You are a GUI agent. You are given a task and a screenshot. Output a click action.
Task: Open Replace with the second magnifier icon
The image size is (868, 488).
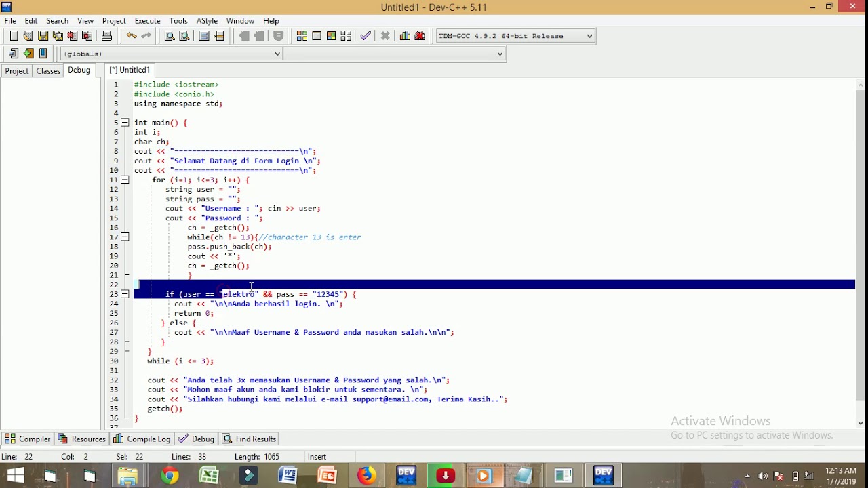184,36
